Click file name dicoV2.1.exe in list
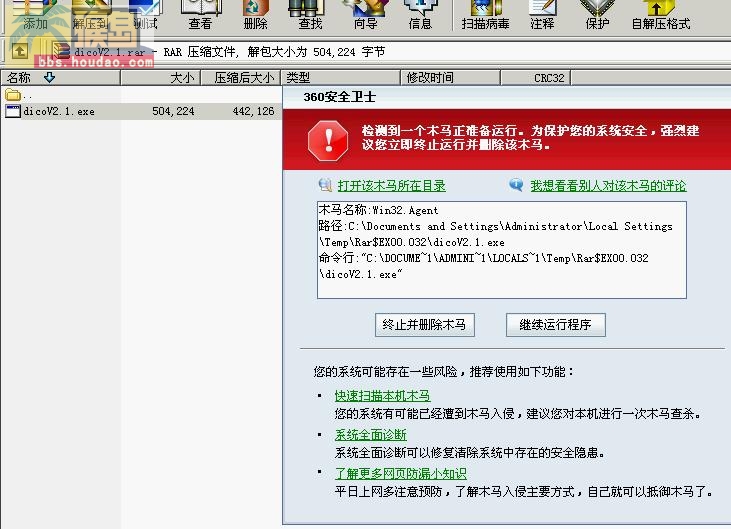 tap(59, 111)
